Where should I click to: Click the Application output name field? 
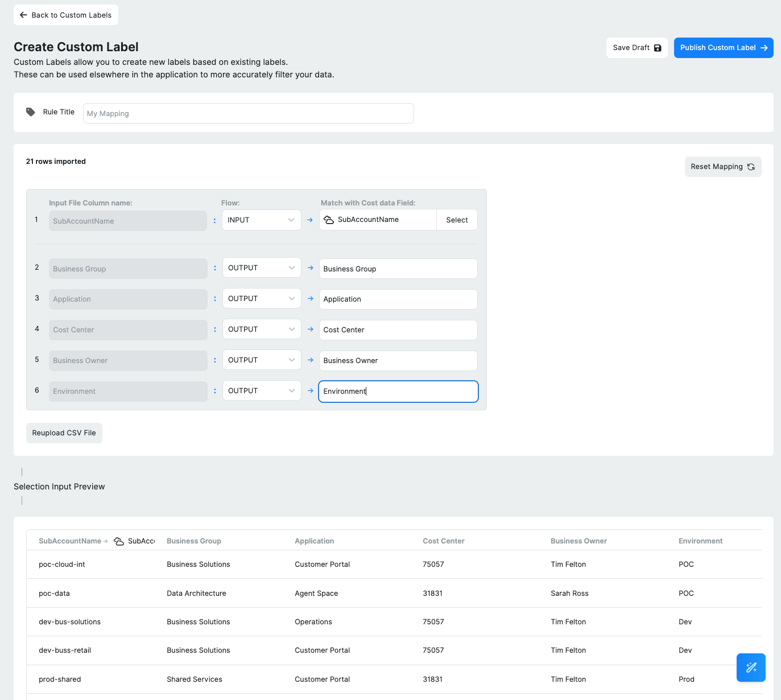click(398, 299)
